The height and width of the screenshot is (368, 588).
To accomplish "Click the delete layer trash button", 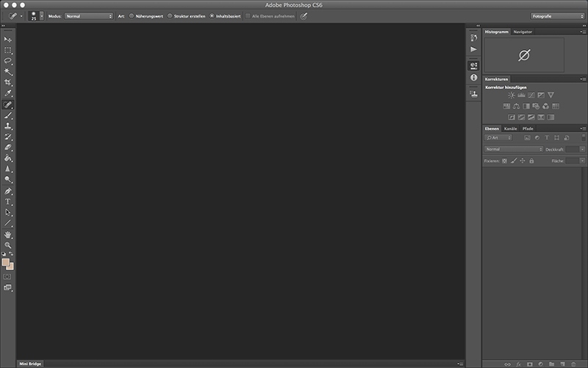I will click(x=573, y=364).
